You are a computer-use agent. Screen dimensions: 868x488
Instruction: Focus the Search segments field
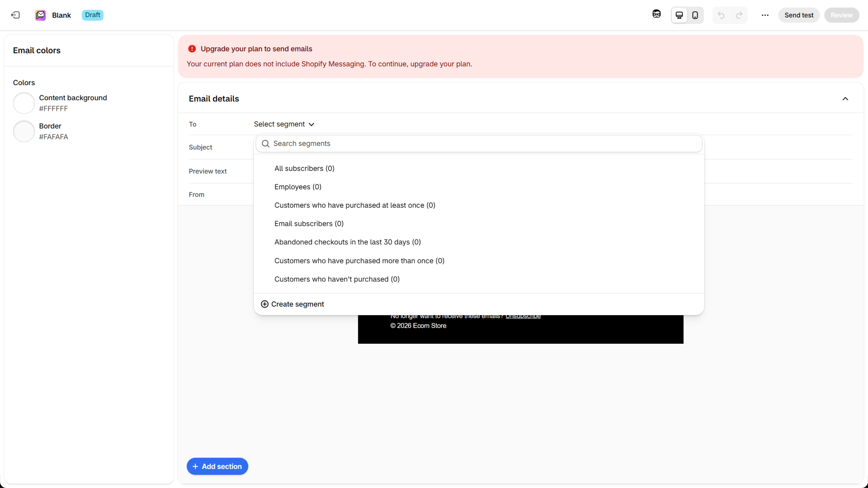pos(479,143)
